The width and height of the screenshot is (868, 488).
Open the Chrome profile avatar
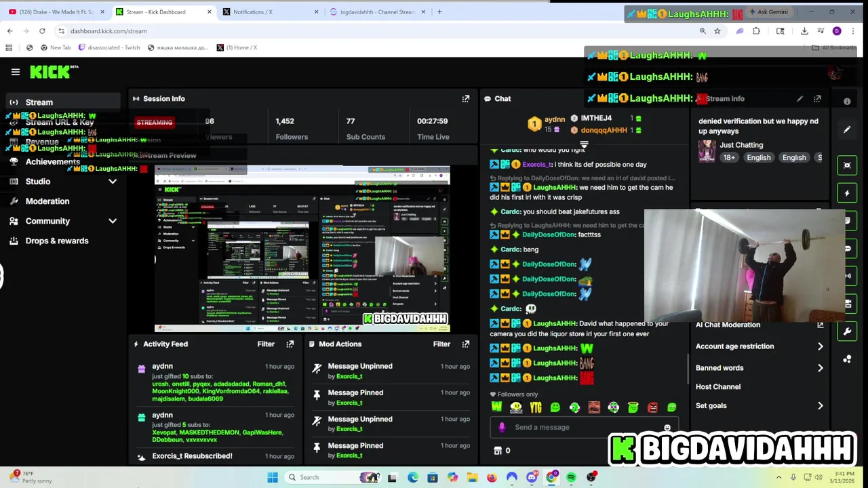(x=837, y=31)
